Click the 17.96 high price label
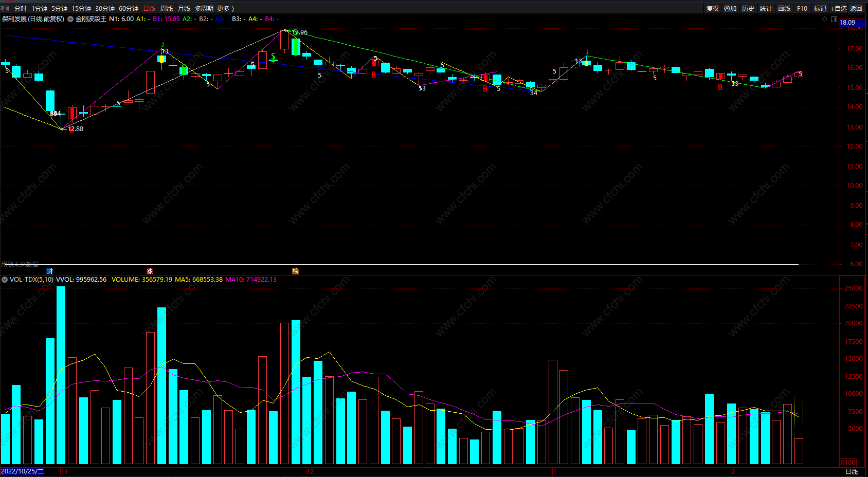This screenshot has width=868, height=477. 300,32
